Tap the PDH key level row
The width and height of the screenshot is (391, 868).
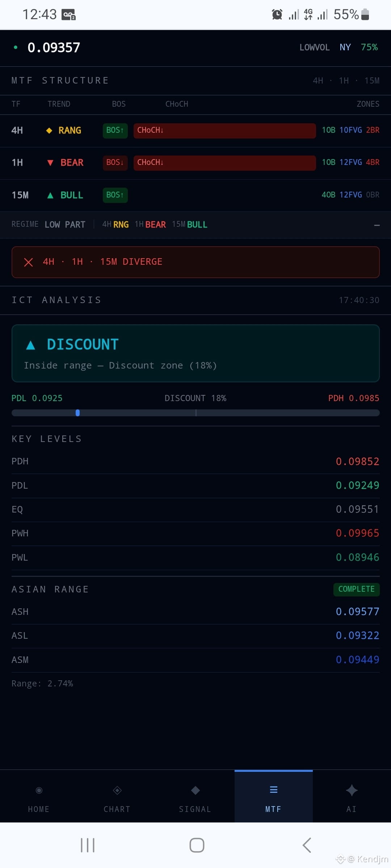pyautogui.click(x=195, y=461)
